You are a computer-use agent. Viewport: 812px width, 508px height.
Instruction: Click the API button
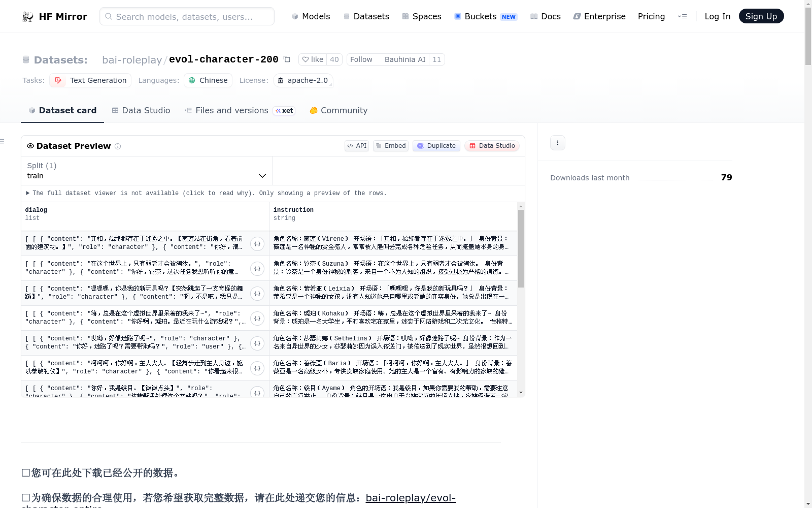[x=357, y=146]
